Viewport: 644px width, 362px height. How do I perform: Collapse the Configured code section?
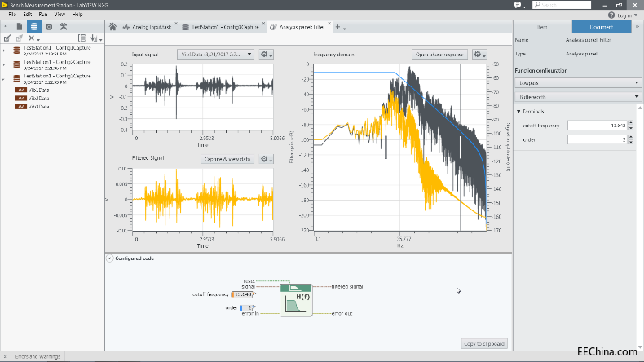pyautogui.click(x=110, y=258)
